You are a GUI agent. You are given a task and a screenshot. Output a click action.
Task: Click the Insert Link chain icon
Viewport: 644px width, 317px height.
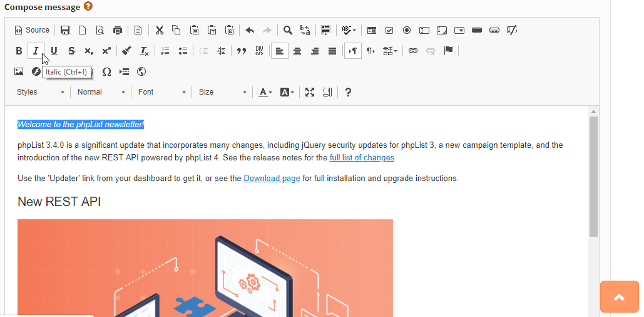point(413,51)
